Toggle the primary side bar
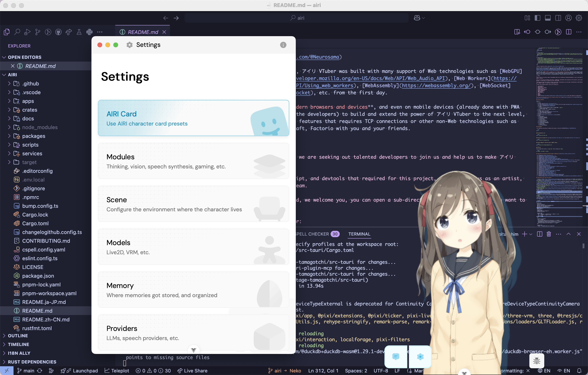The height and width of the screenshot is (375, 588). click(x=538, y=18)
